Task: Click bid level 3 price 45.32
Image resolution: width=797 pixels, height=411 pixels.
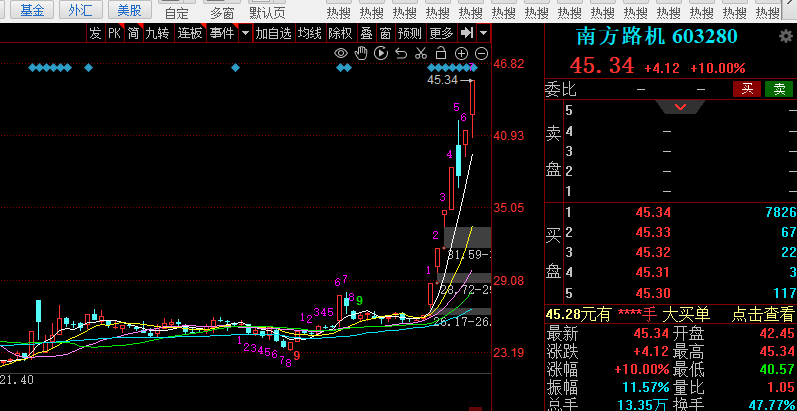Action: (x=653, y=252)
